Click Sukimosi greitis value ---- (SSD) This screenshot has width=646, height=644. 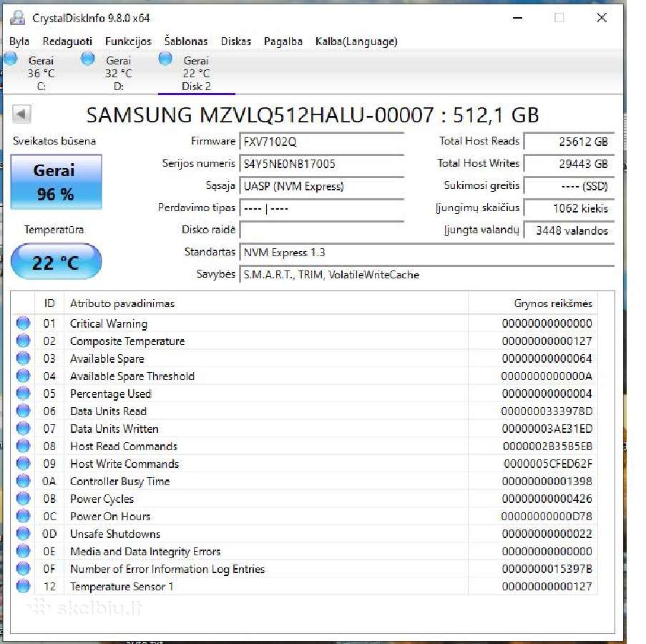[x=569, y=186]
